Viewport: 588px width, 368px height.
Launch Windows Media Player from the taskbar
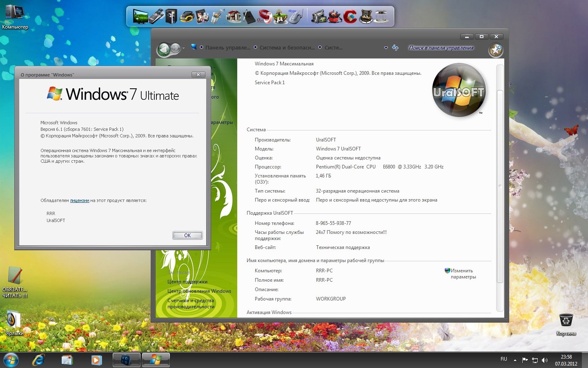96,360
